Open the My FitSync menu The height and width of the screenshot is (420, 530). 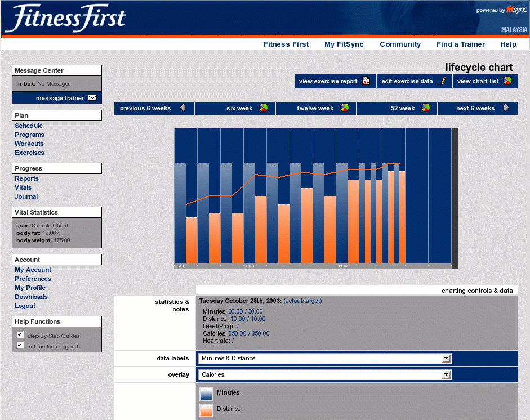tap(344, 44)
